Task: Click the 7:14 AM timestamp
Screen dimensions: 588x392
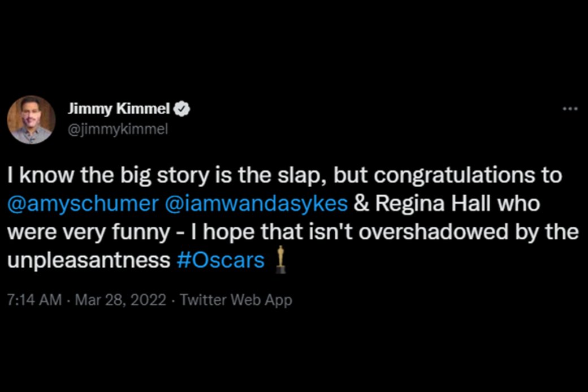Action: coord(34,300)
